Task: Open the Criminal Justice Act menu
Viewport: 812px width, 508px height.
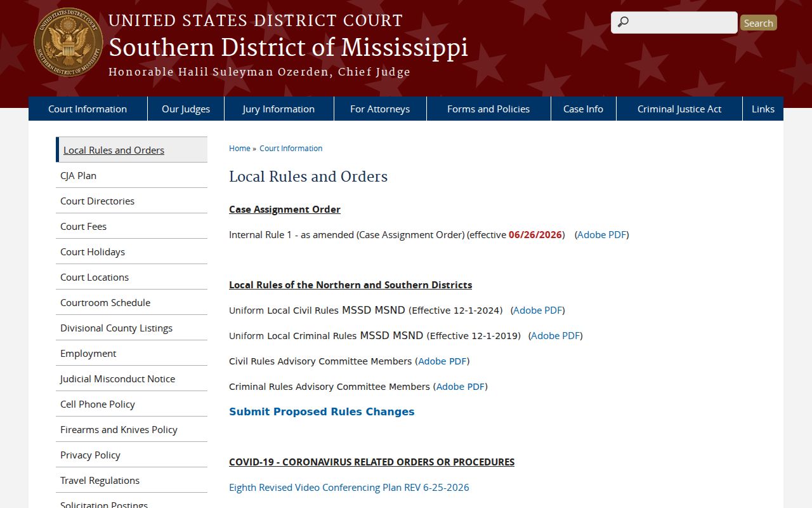Action: tap(679, 109)
